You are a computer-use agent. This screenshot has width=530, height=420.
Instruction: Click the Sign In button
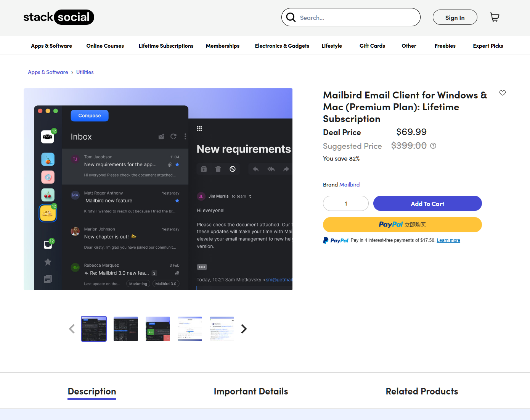pyautogui.click(x=455, y=18)
